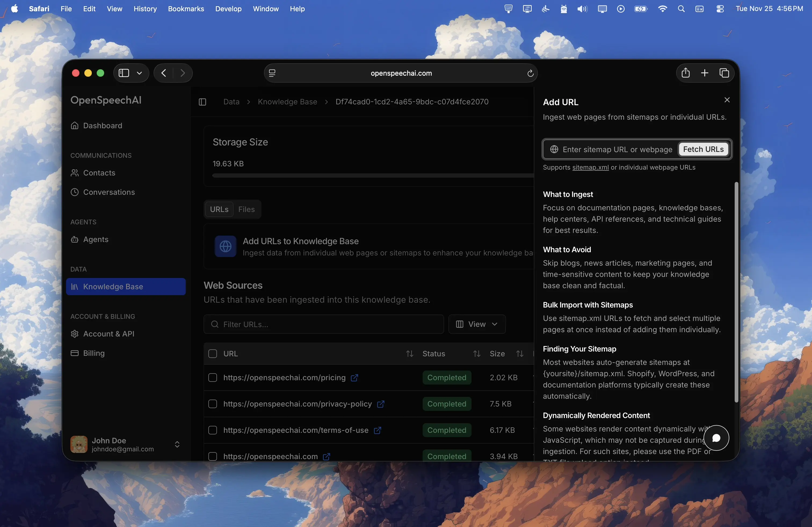The width and height of the screenshot is (812, 527).
Task: Check the privacy-policy row checkbox
Action: click(x=213, y=404)
